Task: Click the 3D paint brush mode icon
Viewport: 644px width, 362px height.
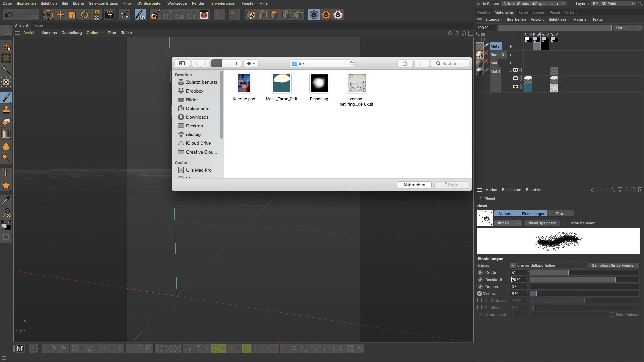Action: pos(140,15)
